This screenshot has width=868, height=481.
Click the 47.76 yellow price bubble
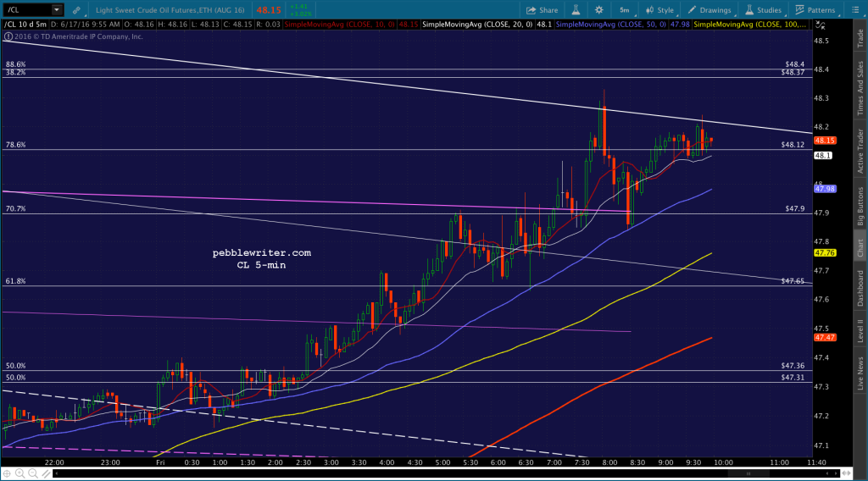tap(825, 252)
